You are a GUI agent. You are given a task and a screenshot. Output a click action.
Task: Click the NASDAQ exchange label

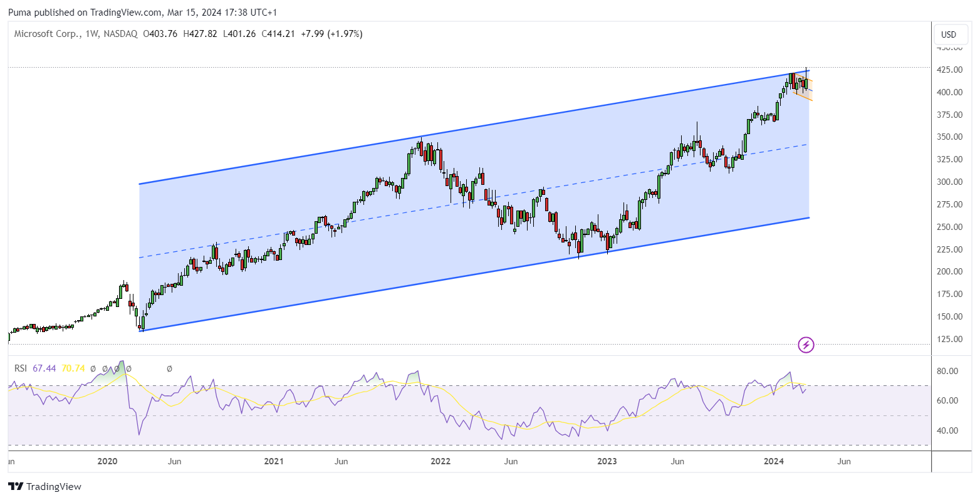[119, 34]
